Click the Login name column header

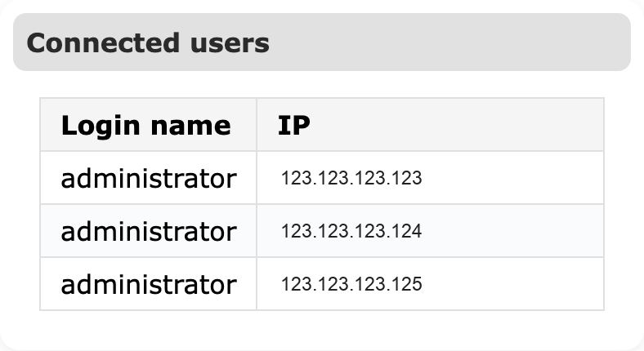(145, 126)
